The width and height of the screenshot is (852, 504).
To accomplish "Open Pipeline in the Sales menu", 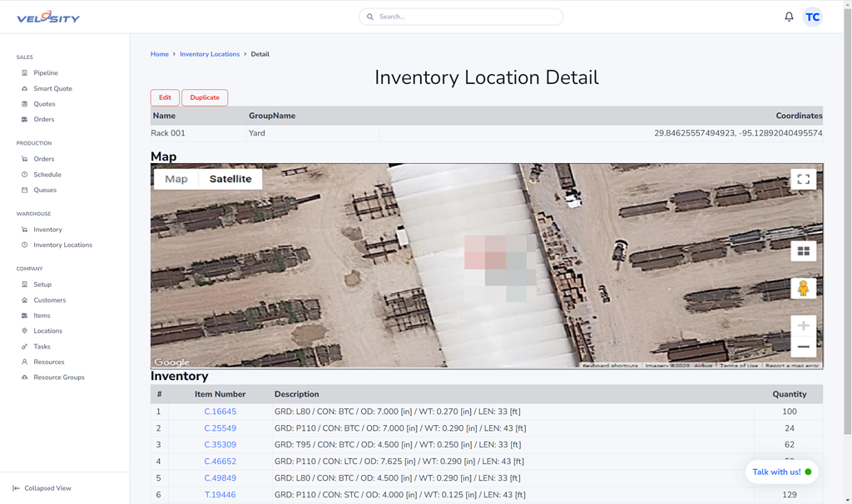I will point(46,73).
